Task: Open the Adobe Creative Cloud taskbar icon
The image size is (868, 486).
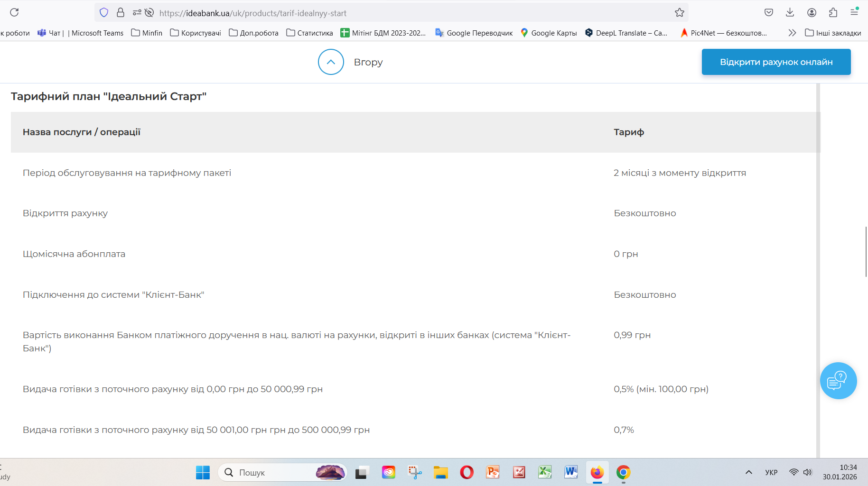Action: tap(389, 473)
